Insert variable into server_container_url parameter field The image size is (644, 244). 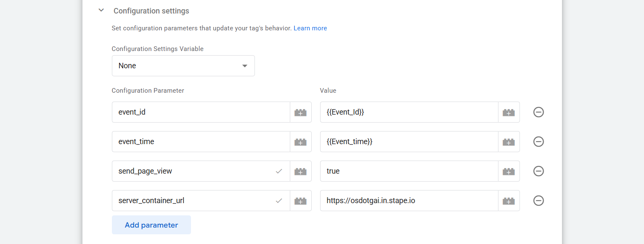[x=300, y=201]
